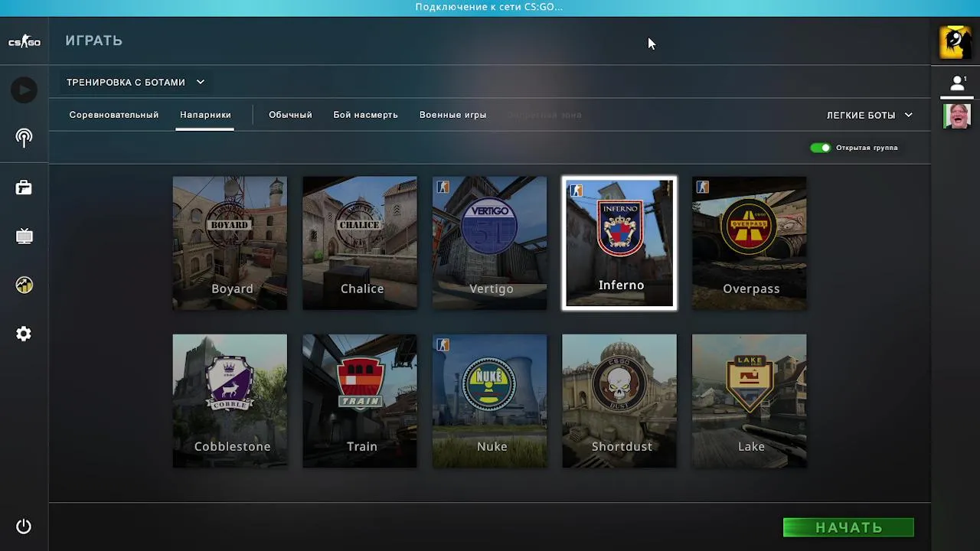Select the Cobblestone map tile
Image resolution: width=980 pixels, height=551 pixels.
[230, 401]
